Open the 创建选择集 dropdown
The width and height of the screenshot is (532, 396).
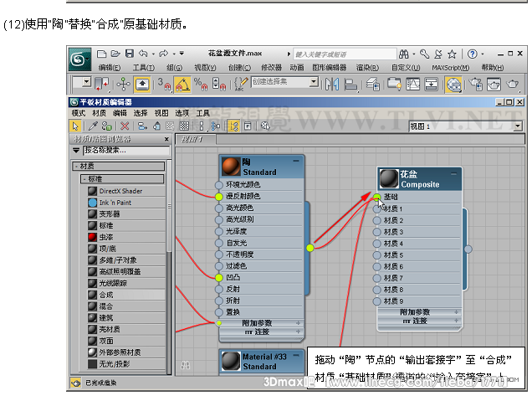pyautogui.click(x=315, y=81)
